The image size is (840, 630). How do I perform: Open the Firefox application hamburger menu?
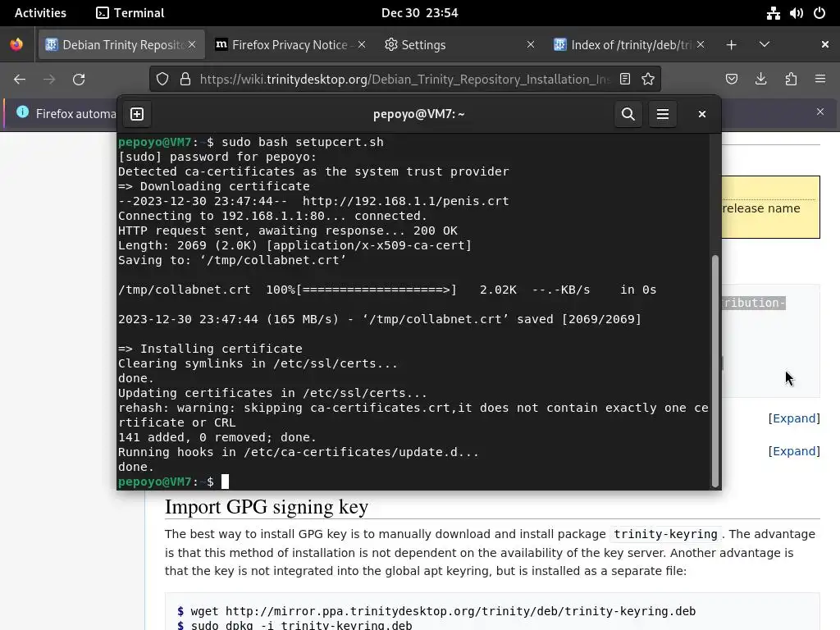point(820,80)
